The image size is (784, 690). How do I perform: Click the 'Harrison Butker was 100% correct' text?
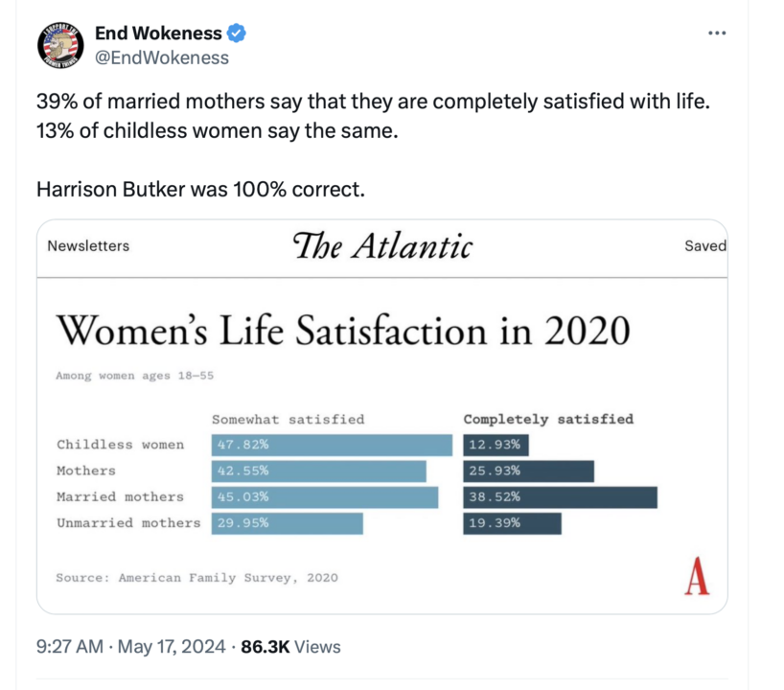[200, 189]
